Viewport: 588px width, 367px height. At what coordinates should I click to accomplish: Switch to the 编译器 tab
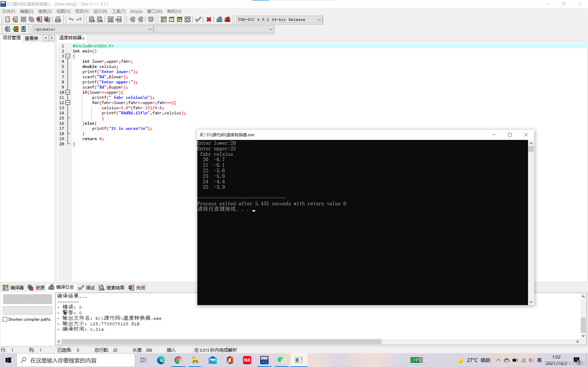click(x=13, y=288)
